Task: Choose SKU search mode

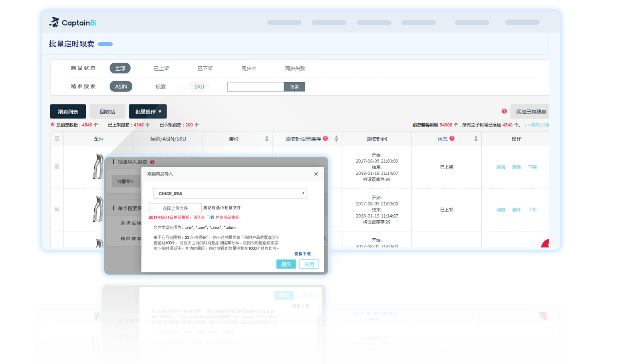Action: pos(199,87)
